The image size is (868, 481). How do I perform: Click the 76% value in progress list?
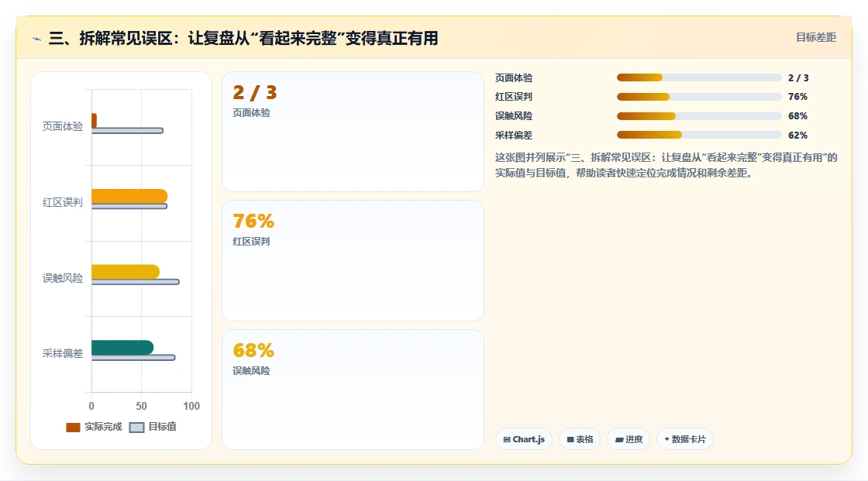(x=797, y=97)
